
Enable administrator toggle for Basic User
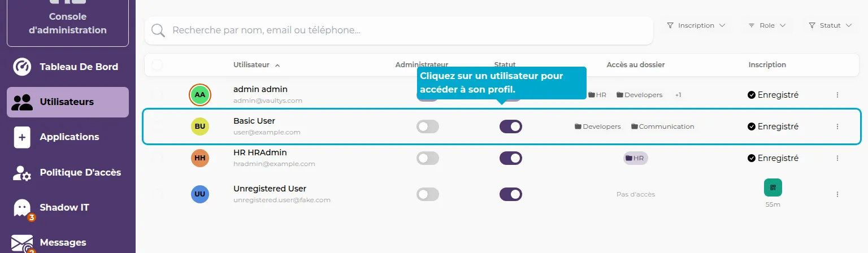click(x=427, y=127)
